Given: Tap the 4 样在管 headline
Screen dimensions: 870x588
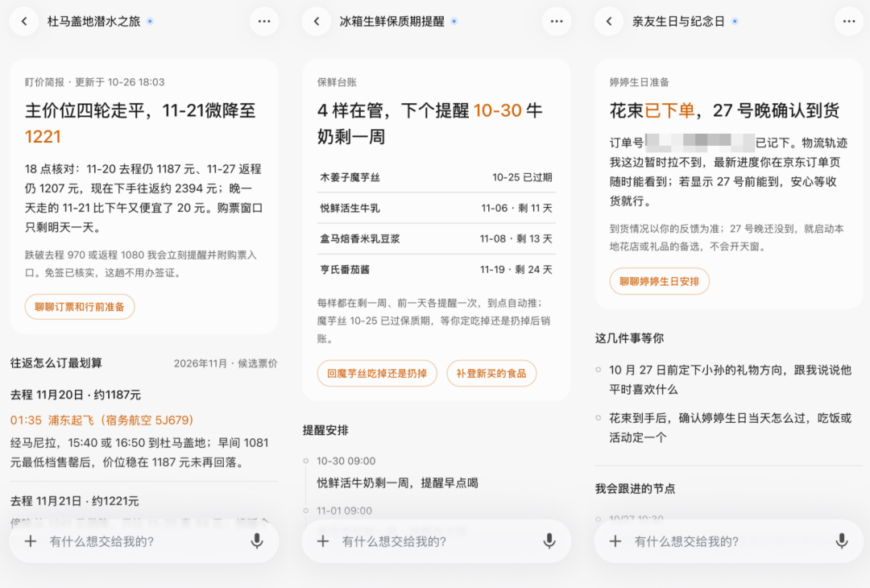Looking at the screenshot, I should click(x=429, y=123).
